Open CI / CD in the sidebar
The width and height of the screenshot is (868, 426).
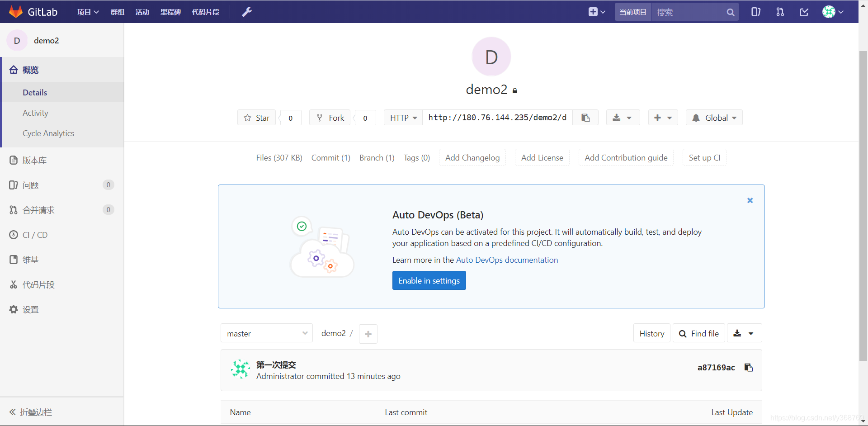(x=62, y=235)
